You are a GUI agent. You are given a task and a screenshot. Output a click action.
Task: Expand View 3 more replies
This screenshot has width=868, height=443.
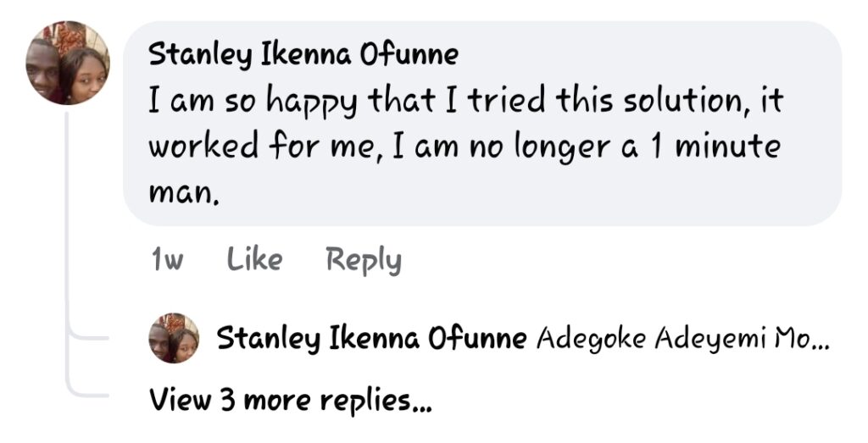pos(290,399)
